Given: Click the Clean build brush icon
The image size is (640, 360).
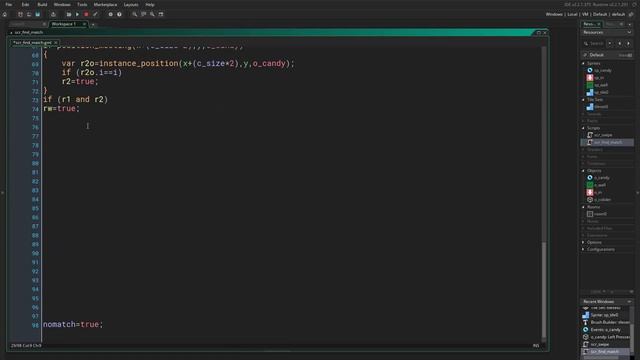Looking at the screenshot, I should tap(95, 14).
